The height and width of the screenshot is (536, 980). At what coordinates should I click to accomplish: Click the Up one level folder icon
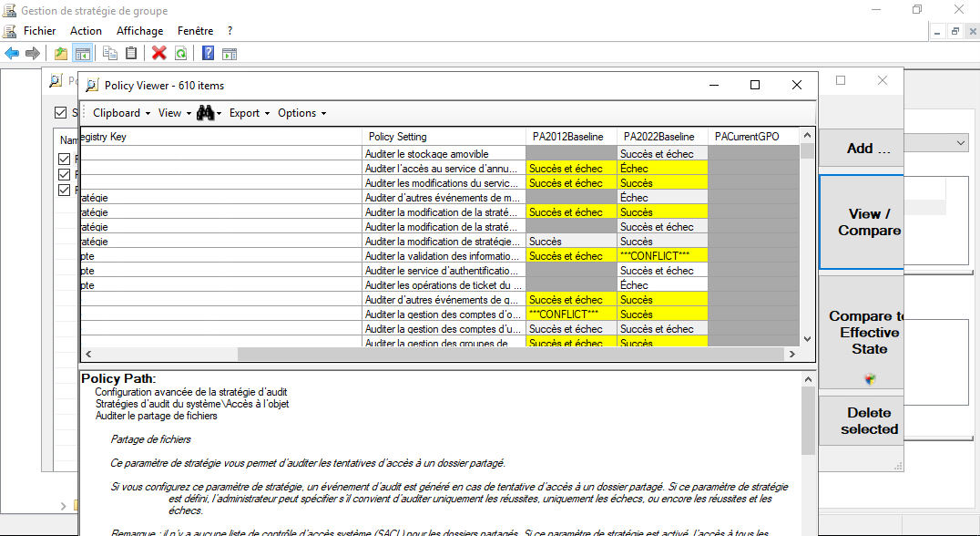point(61,53)
